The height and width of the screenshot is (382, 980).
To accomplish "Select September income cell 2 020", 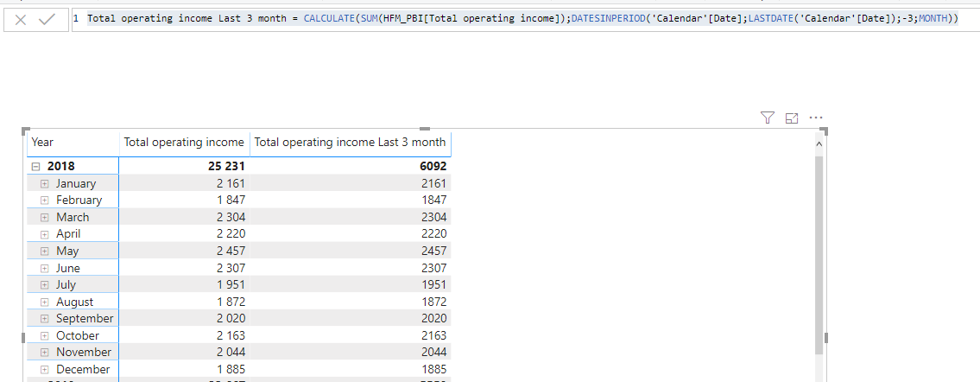I will [230, 318].
